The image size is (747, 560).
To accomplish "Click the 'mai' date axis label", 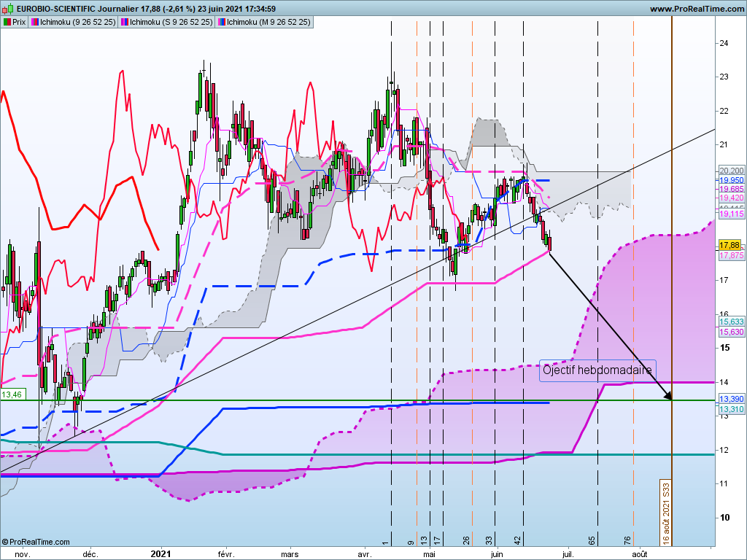I will point(430,554).
